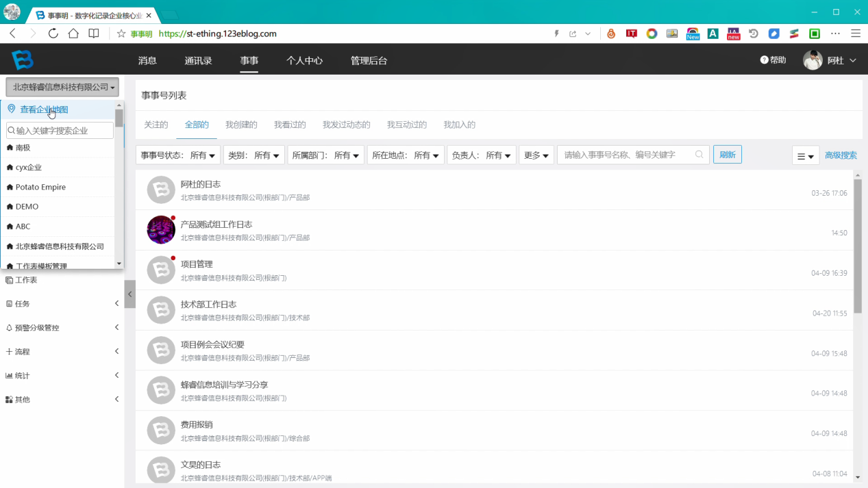Collapse the left sidebar with the arrow handle
This screenshot has width=868, height=488.
click(x=129, y=294)
